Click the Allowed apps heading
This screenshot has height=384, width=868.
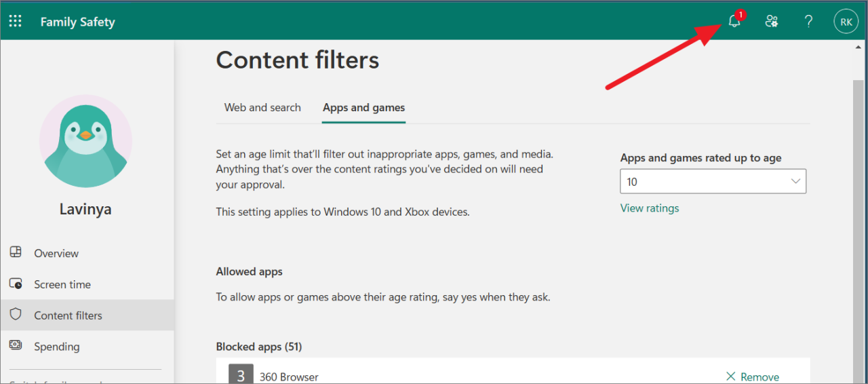point(249,271)
